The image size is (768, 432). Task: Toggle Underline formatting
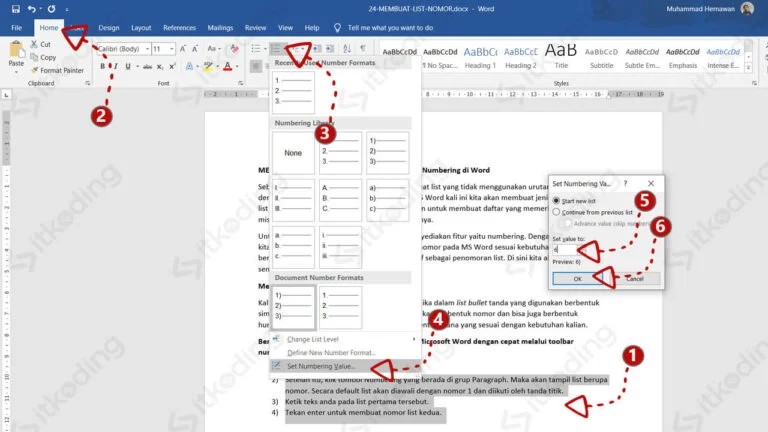(x=128, y=66)
